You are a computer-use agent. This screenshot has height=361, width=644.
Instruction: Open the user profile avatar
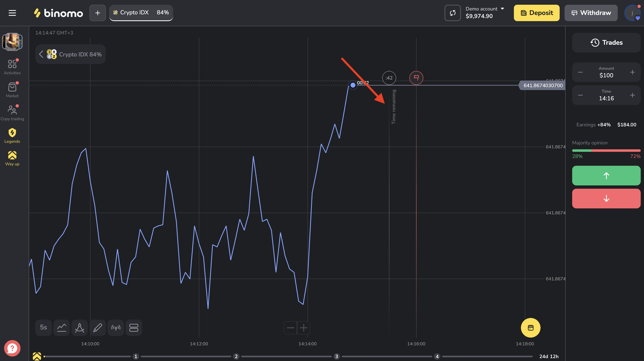(x=632, y=13)
